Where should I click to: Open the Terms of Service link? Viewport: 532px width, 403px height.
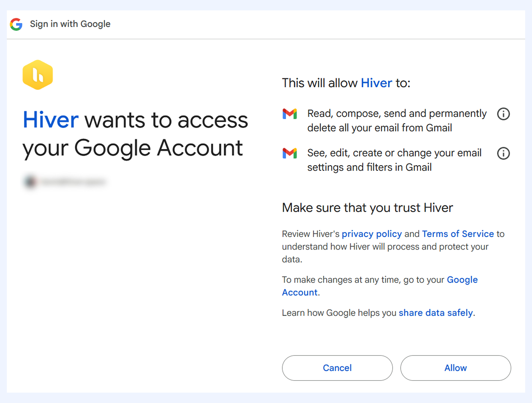pyautogui.click(x=458, y=234)
